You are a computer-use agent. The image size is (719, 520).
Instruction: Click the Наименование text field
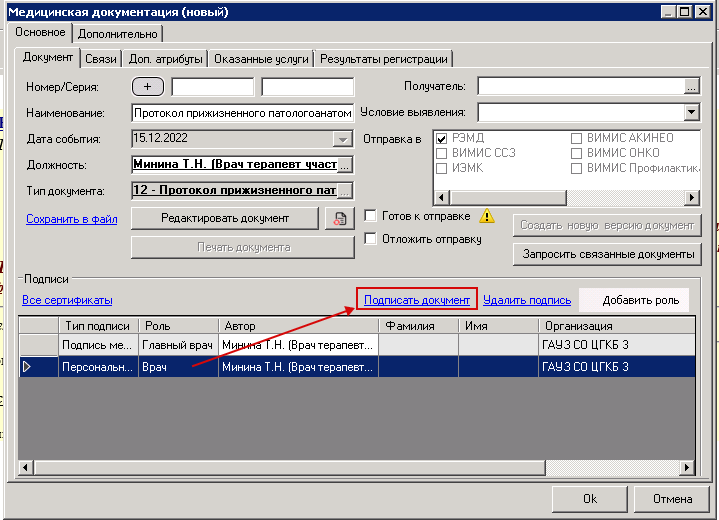tap(242, 113)
